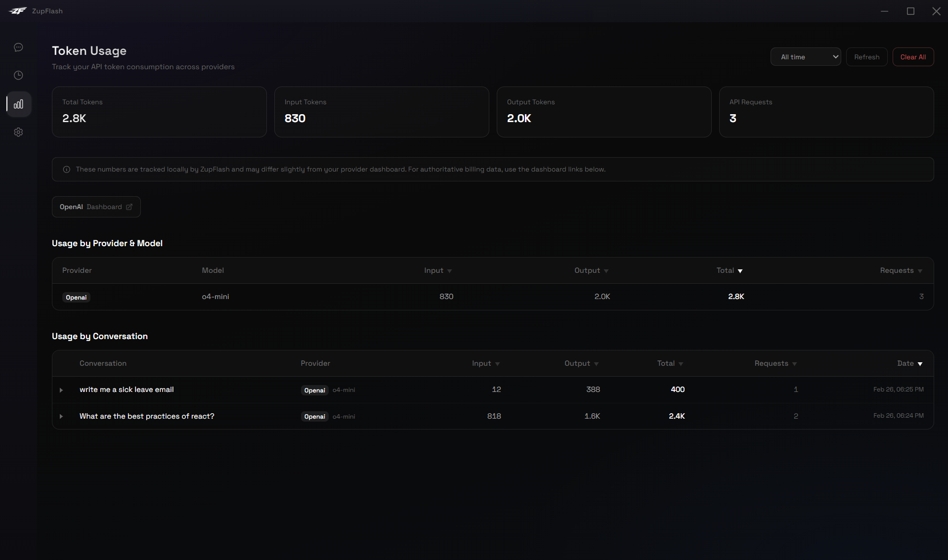Expand the react best practices conversation row

pyautogui.click(x=61, y=416)
